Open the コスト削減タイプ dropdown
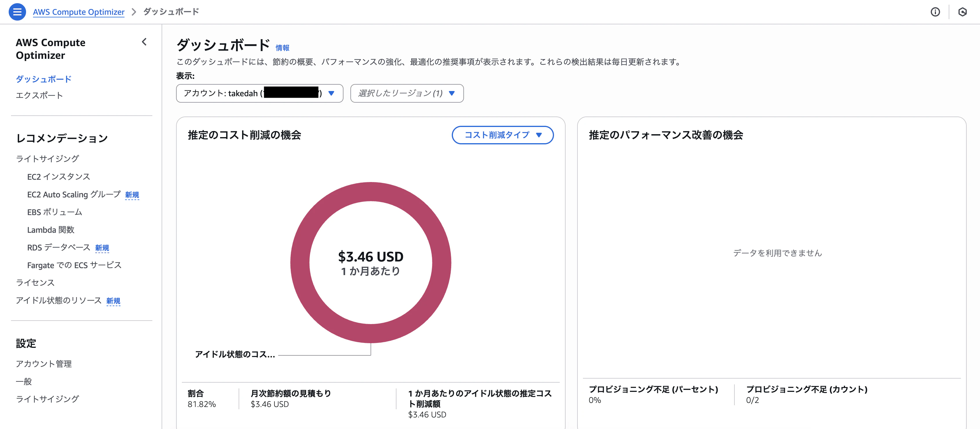Screen dimensions: 980x429 [502, 135]
